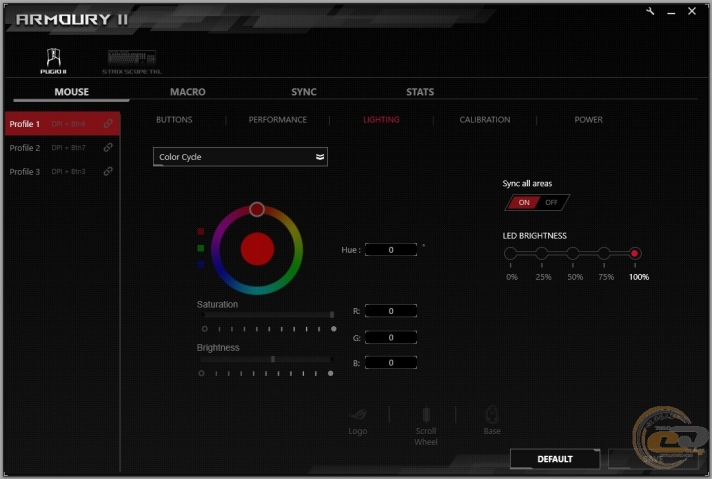The image size is (712, 479).
Task: Click the R value input field
Action: (391, 311)
